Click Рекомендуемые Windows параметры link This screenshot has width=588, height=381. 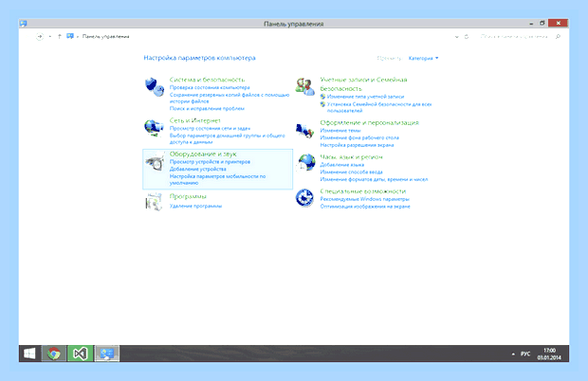(364, 199)
